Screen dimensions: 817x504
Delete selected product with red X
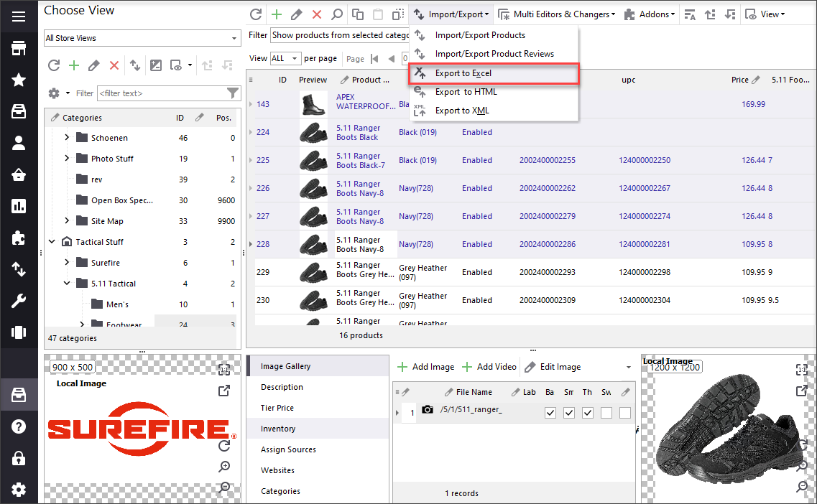point(317,14)
